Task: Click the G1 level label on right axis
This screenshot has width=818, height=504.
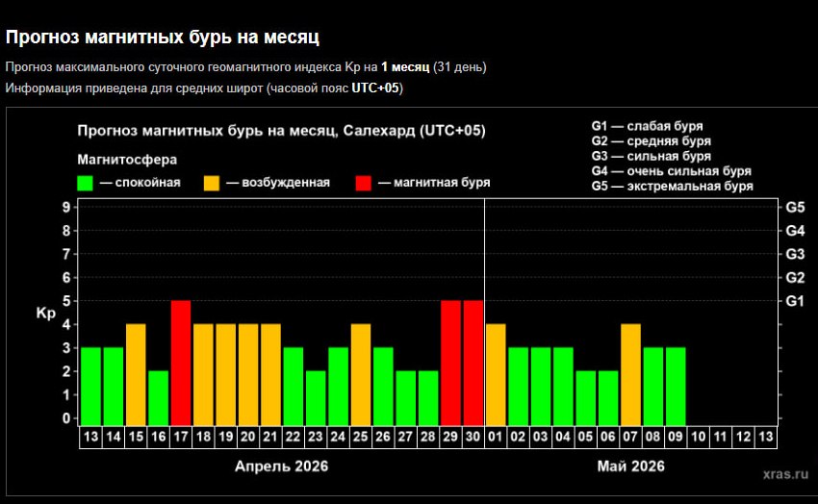Action: pos(795,301)
